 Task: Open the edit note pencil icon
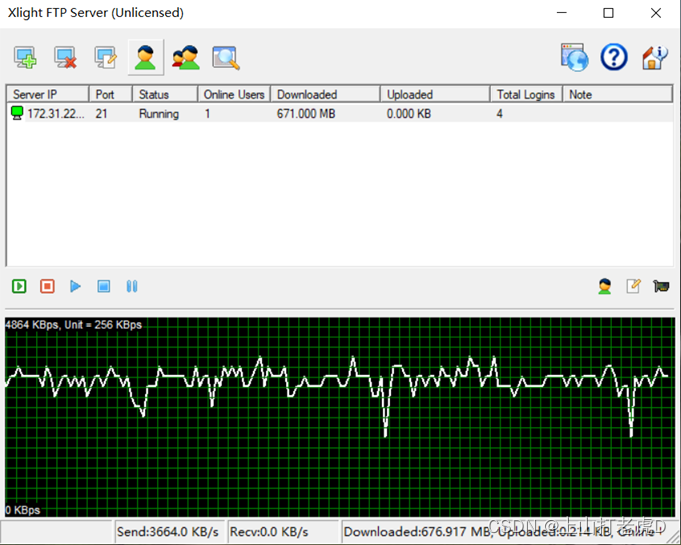click(x=633, y=286)
